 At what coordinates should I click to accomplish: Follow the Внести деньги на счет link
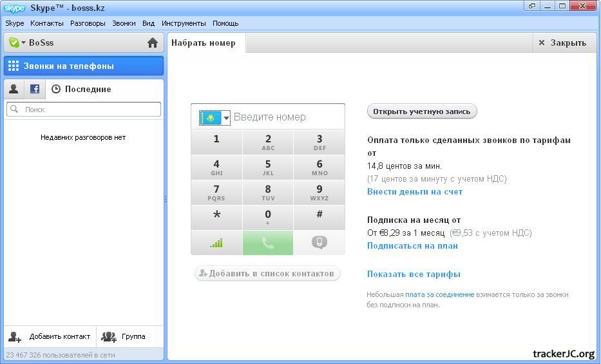tap(415, 191)
